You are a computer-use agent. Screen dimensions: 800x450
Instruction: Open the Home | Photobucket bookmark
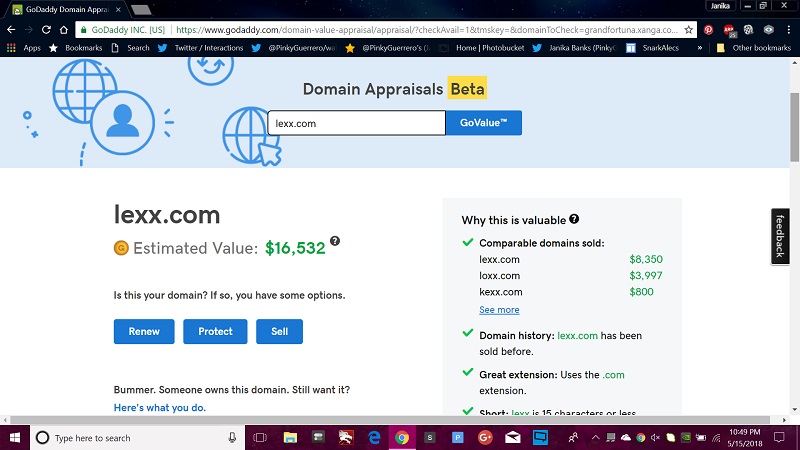(482, 48)
